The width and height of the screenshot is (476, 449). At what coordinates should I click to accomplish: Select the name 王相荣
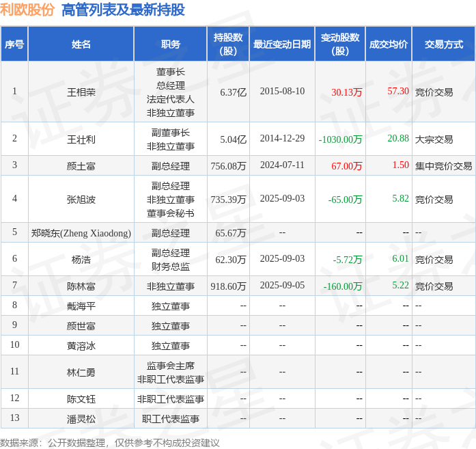(x=81, y=92)
